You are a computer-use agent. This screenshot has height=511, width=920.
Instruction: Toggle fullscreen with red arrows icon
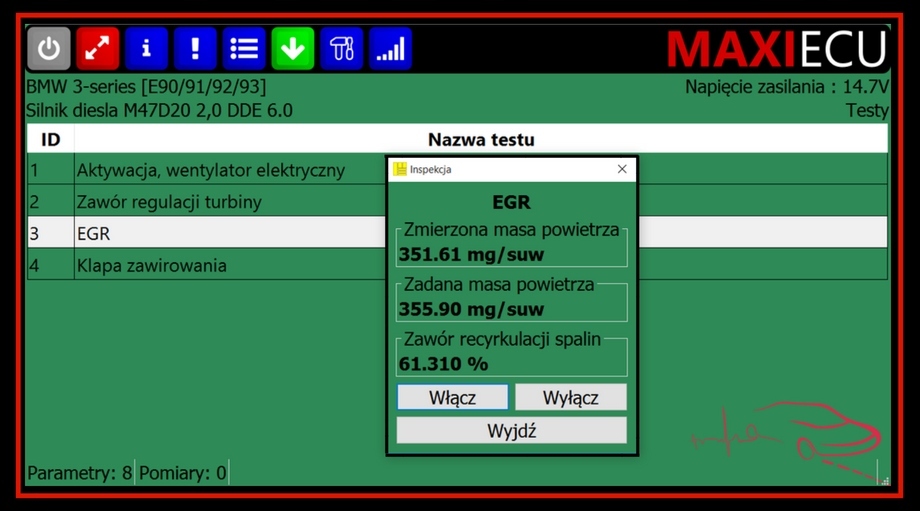(97, 48)
